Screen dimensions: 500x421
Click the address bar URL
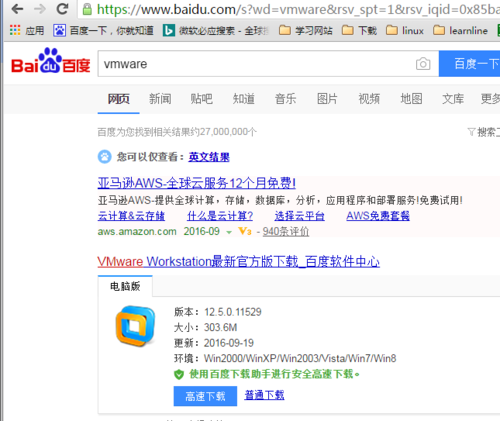click(x=298, y=9)
